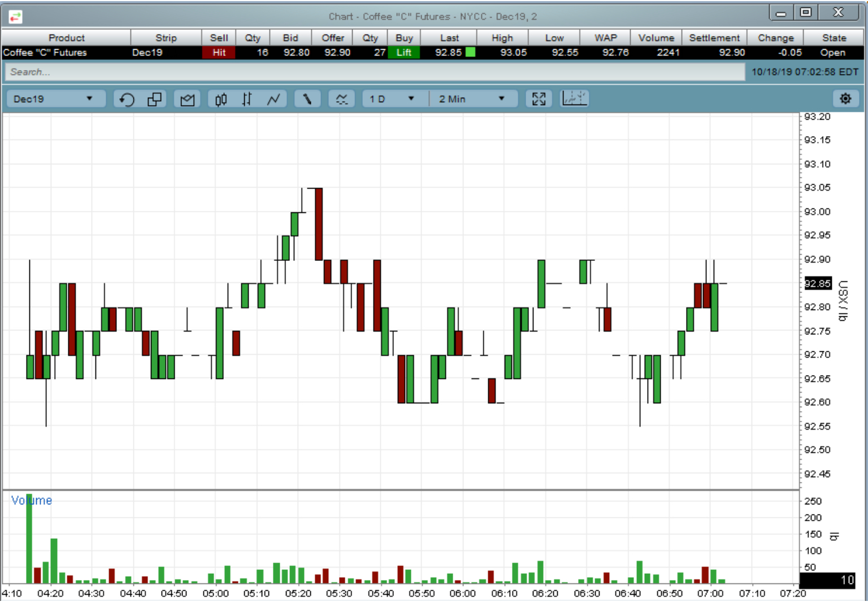Select the pencil drawing tool
Viewport: 868px width, 606px height.
[x=307, y=99]
